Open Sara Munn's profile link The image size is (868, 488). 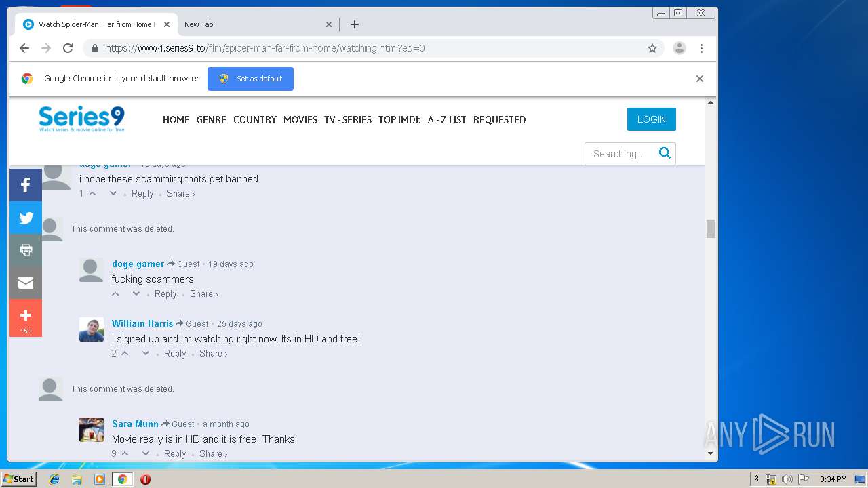[135, 424]
